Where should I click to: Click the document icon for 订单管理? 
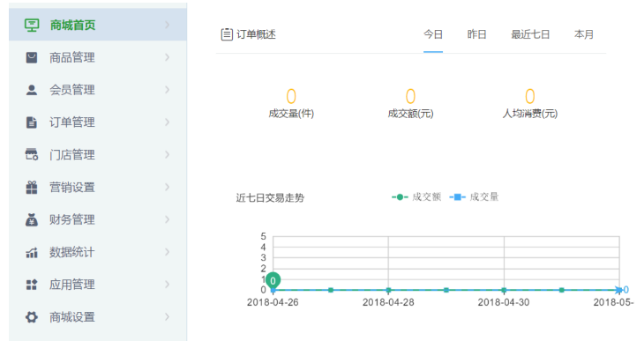32,122
